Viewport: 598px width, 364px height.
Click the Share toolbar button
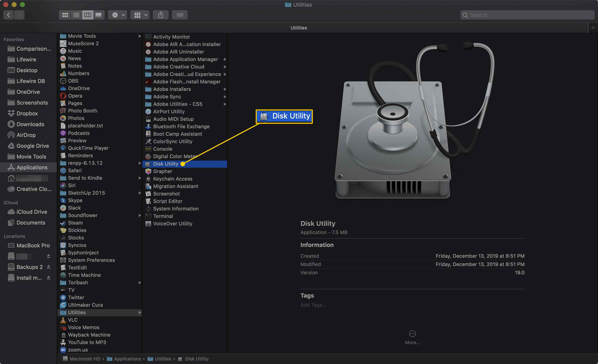click(x=161, y=15)
